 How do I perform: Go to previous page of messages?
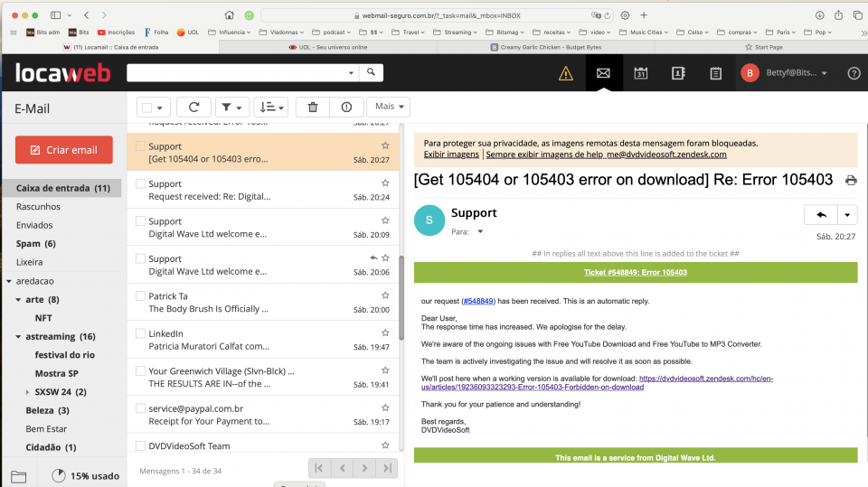click(x=342, y=468)
